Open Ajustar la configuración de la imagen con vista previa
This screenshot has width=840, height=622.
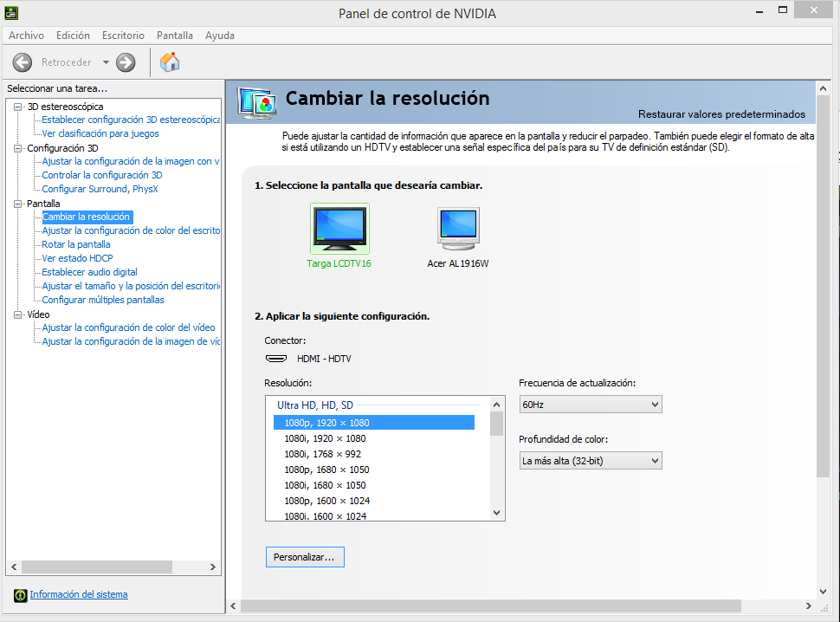click(131, 161)
